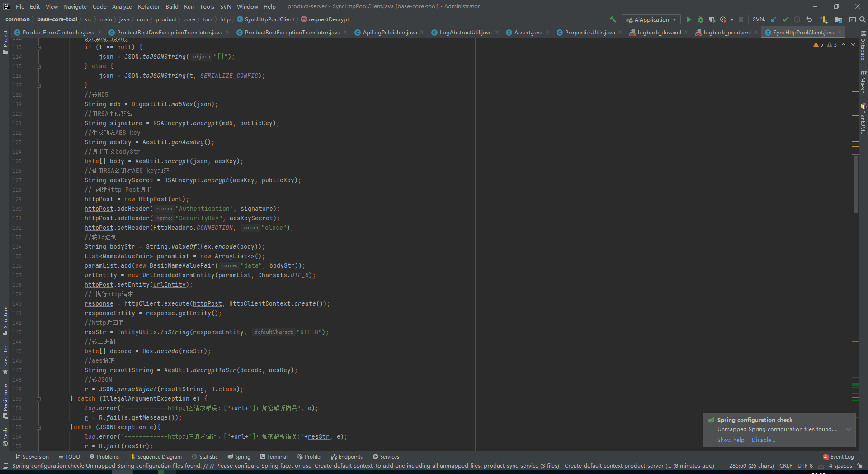
Task: Open the SVN menu
Action: click(x=226, y=6)
